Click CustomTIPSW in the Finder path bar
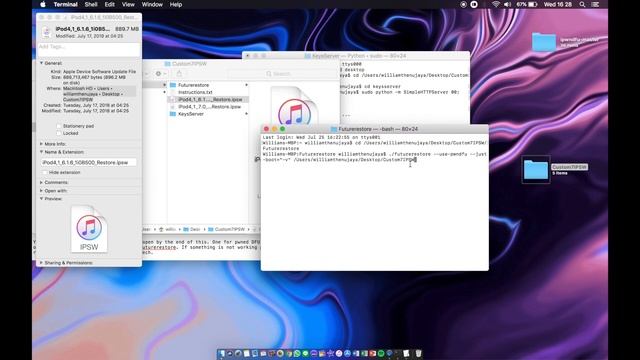640x360 pixels. click(227, 229)
